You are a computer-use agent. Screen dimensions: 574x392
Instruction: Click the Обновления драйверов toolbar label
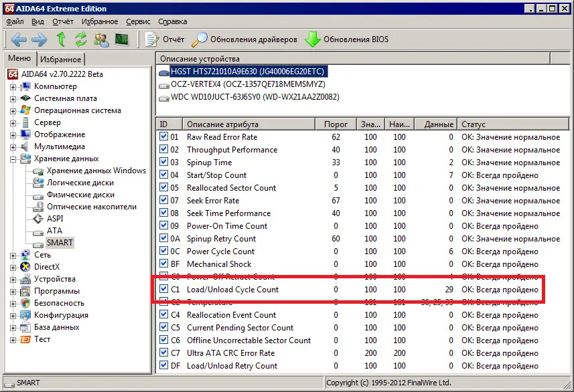pos(254,39)
